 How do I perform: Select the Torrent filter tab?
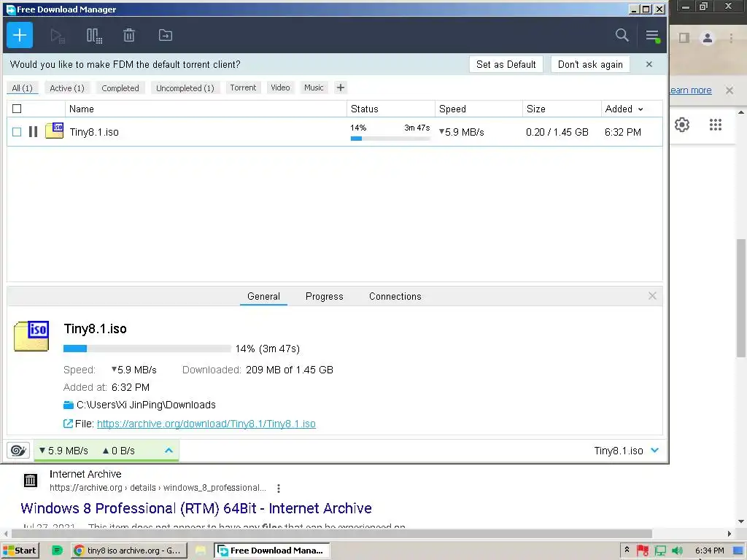coord(243,87)
